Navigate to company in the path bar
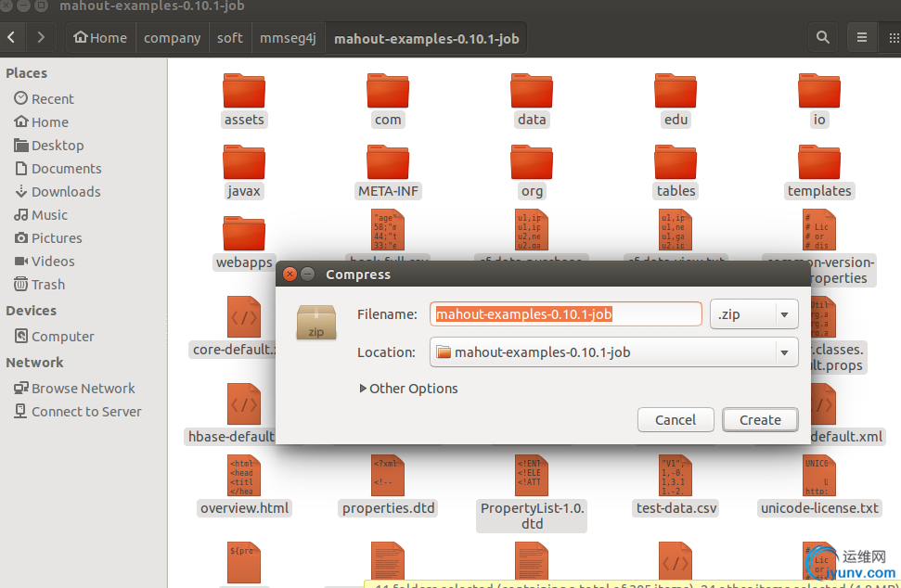This screenshot has width=901, height=588. coord(173,38)
